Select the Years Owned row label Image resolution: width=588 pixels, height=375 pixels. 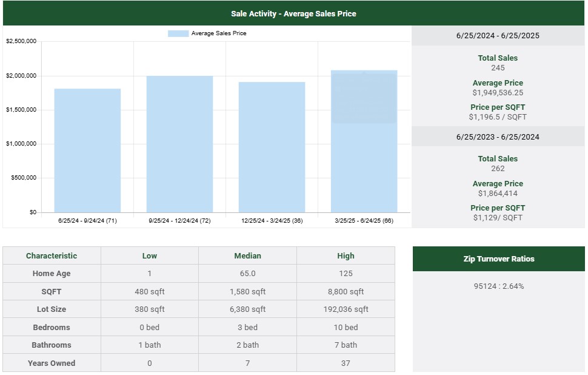point(52,363)
